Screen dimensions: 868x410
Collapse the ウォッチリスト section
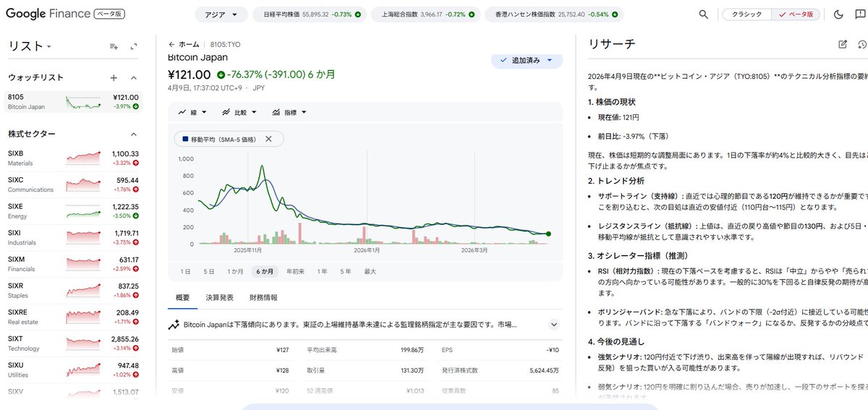[134, 77]
